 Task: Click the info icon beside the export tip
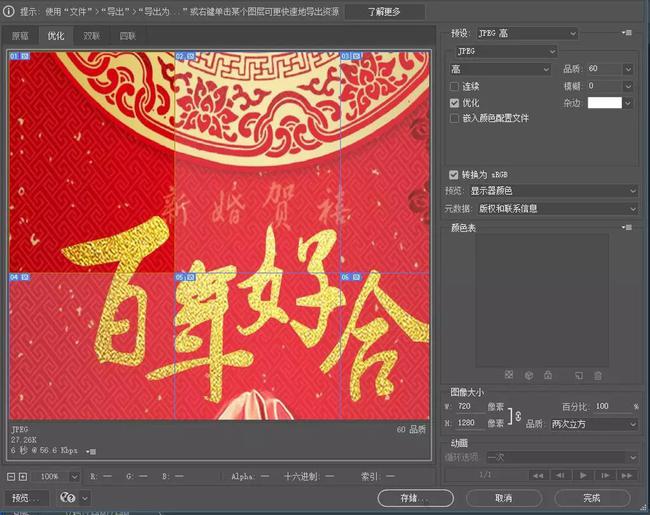[x=8, y=12]
